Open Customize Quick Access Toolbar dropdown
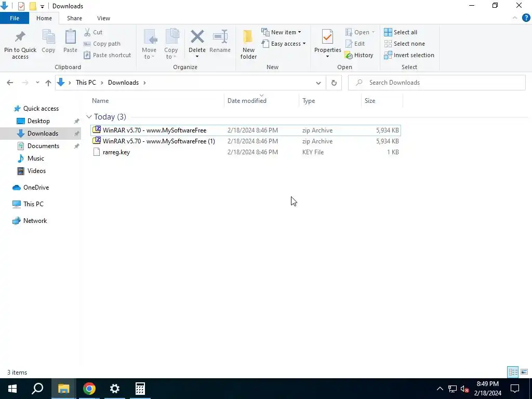The height and width of the screenshot is (399, 532). point(42,6)
